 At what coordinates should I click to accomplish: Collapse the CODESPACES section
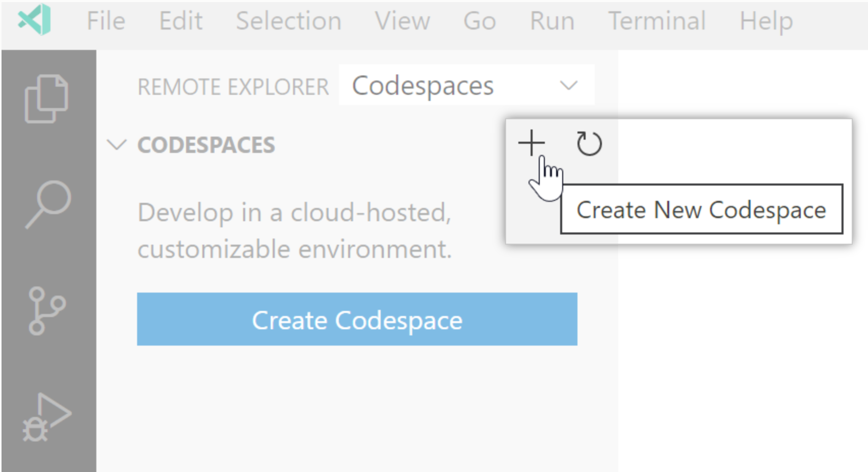click(117, 145)
